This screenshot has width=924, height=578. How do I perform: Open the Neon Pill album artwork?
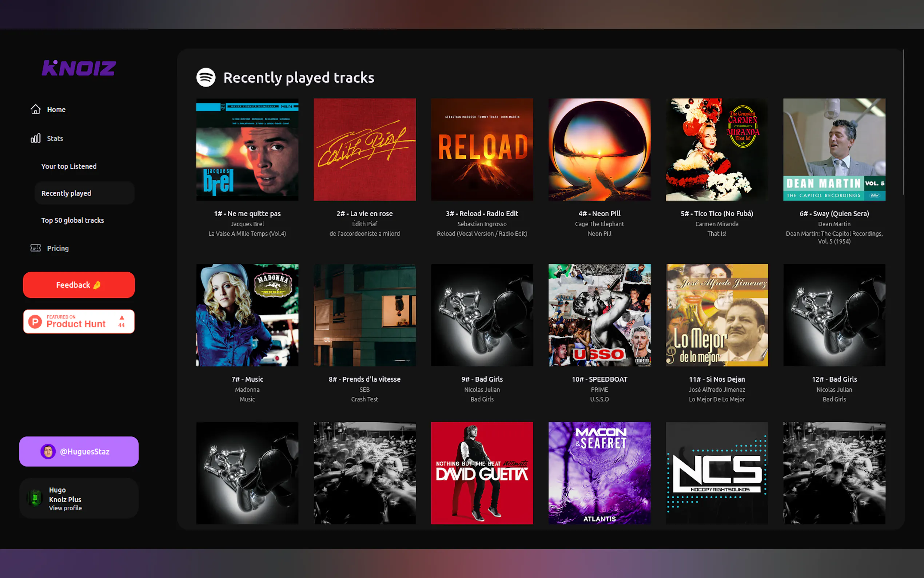[599, 150]
